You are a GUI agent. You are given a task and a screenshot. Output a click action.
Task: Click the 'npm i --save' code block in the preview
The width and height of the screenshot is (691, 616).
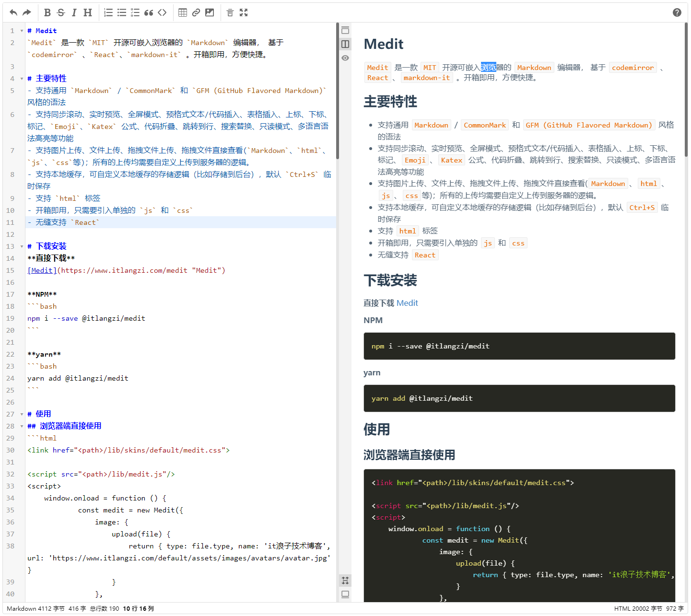point(519,346)
